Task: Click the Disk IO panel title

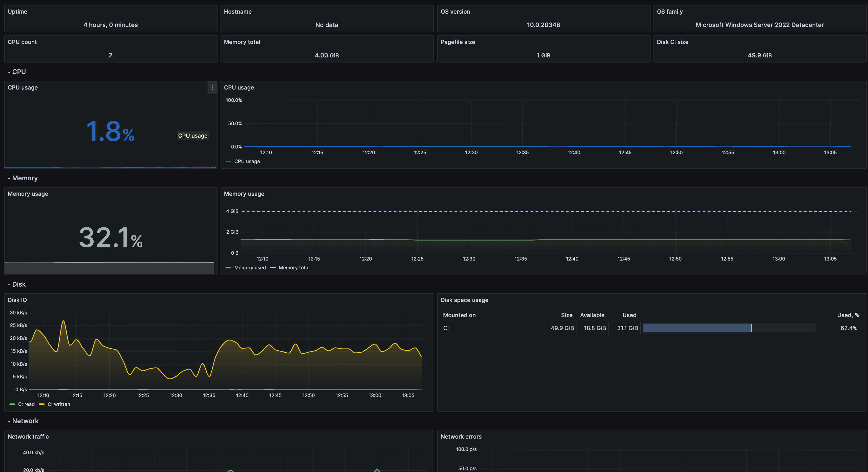Action: point(17,300)
